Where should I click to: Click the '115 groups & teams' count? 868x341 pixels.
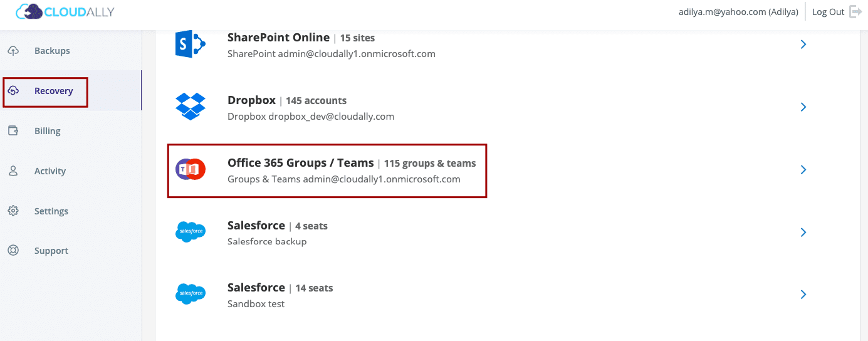(430, 164)
